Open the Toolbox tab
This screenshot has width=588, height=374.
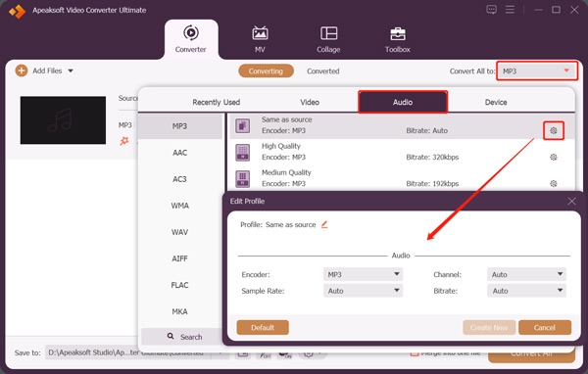point(398,39)
